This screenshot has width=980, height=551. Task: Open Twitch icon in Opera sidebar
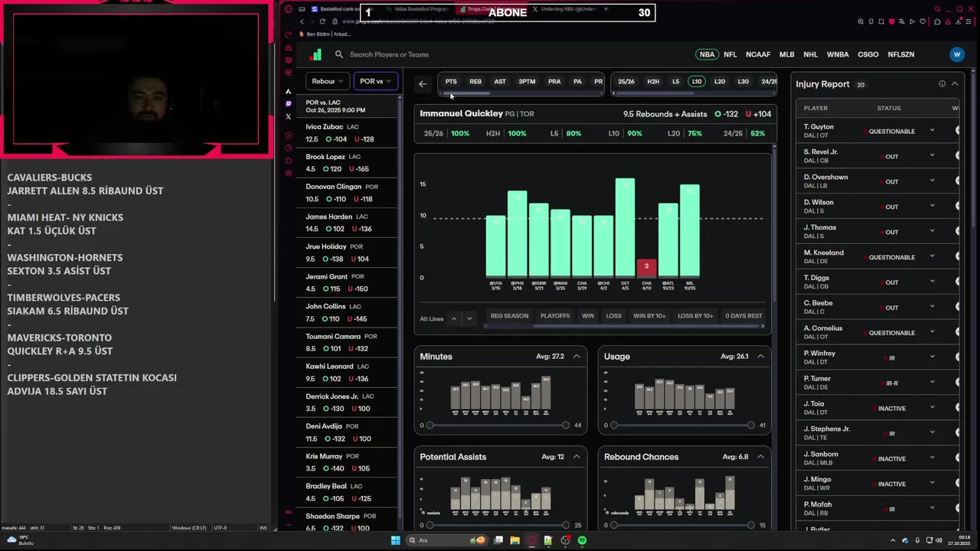(x=289, y=103)
